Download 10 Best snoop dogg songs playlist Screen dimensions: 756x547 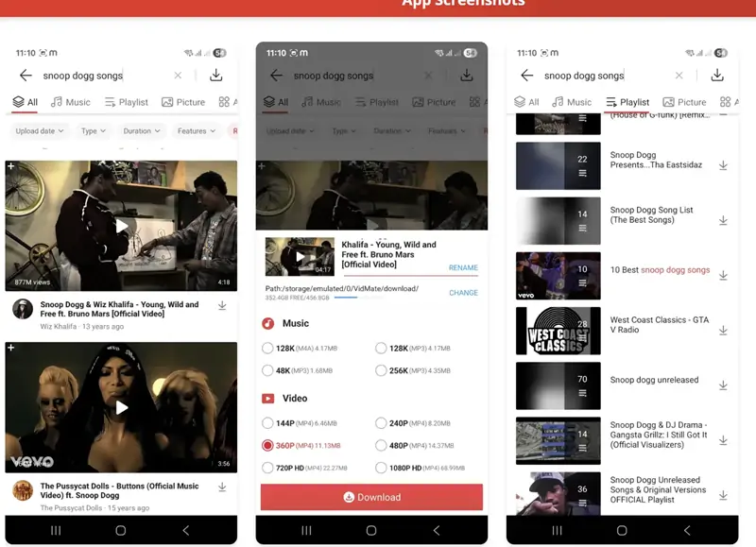click(x=723, y=275)
